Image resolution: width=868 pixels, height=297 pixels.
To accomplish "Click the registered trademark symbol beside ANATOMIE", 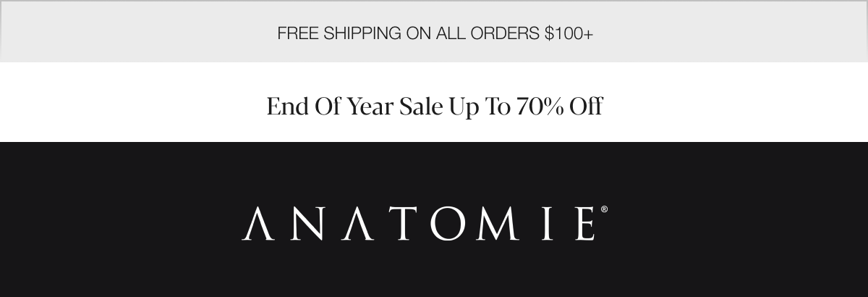I will 604,209.
